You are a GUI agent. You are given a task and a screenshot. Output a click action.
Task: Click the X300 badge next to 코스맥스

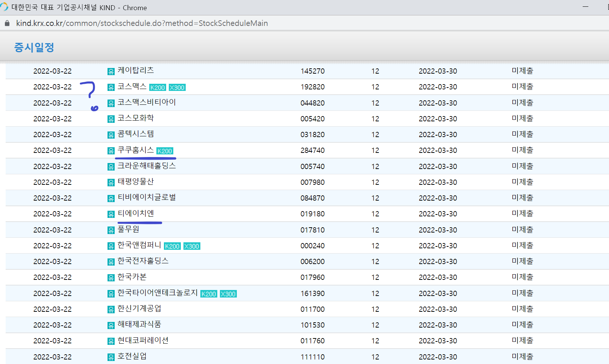[x=177, y=88]
